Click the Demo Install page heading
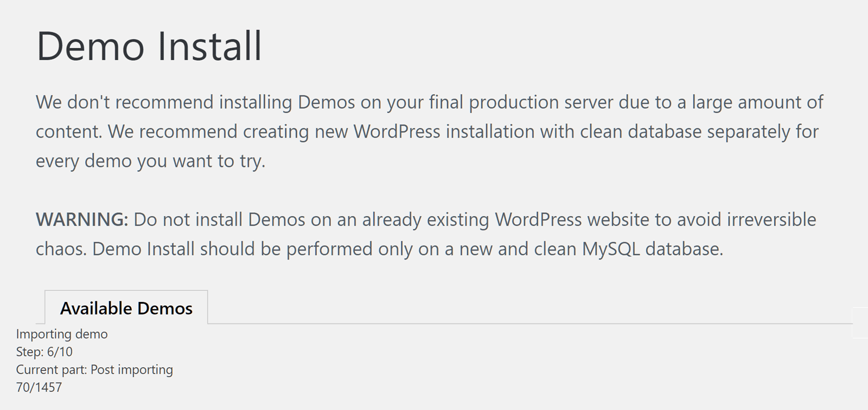868x410 pixels. 149,46
